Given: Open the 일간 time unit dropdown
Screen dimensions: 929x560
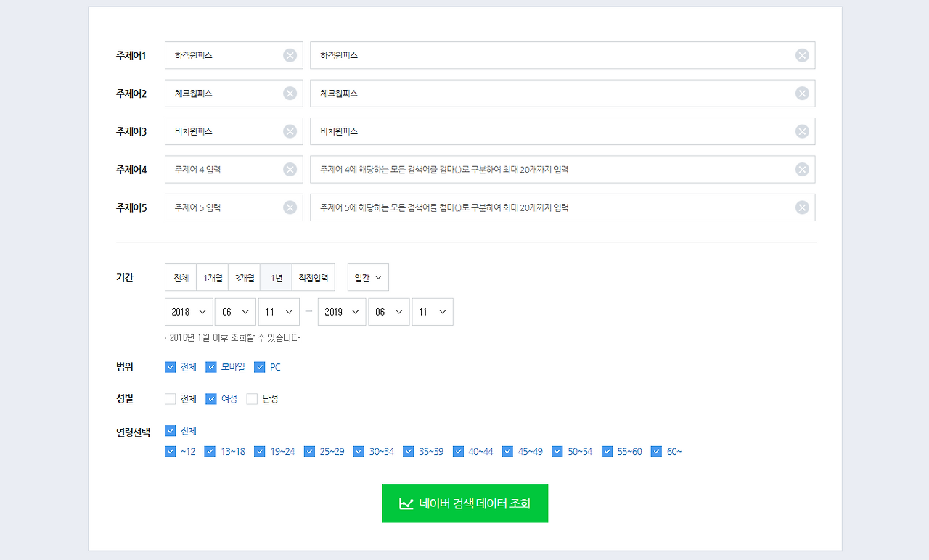Looking at the screenshot, I should pos(368,277).
